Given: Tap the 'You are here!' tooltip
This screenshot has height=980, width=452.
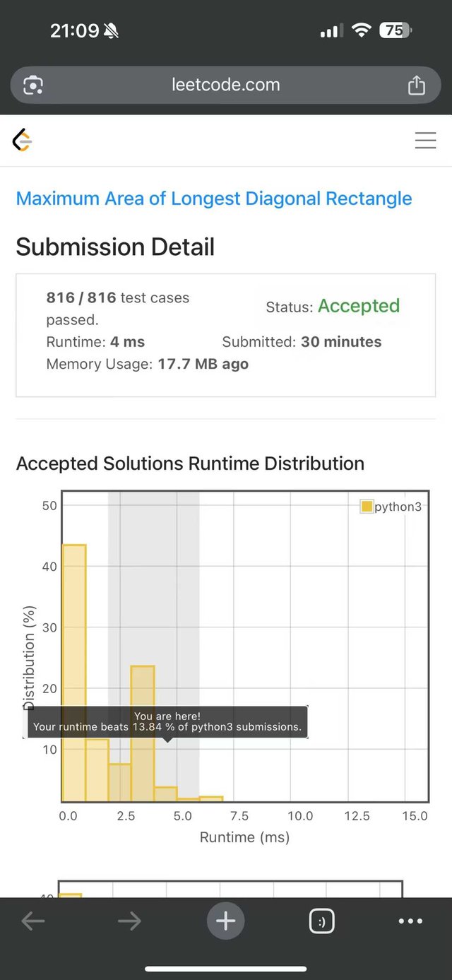Looking at the screenshot, I should (167, 721).
